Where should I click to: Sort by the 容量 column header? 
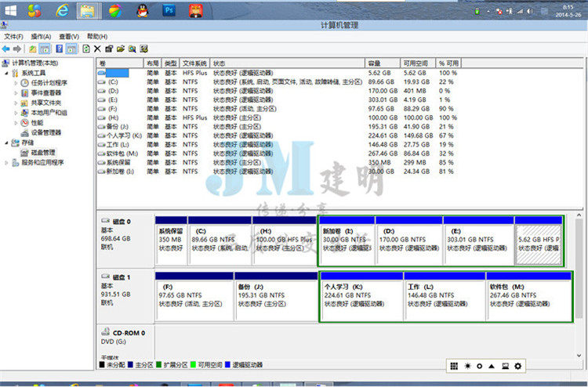[x=383, y=63]
